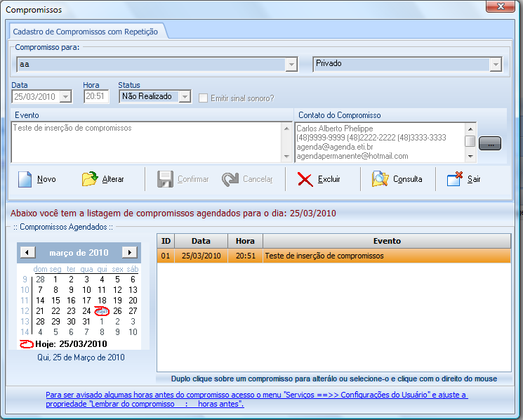Click the red X Excluir icon
Viewport: 523px width, 420px height.
pyautogui.click(x=305, y=180)
